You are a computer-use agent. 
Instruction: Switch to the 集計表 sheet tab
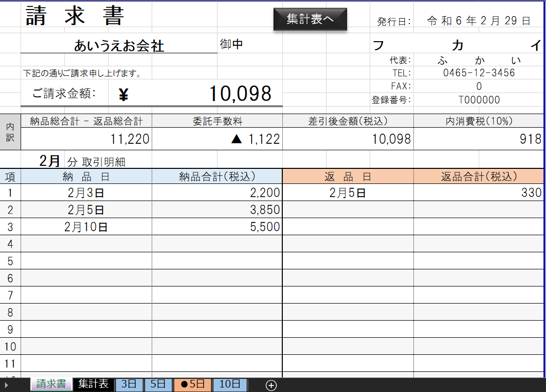(93, 384)
